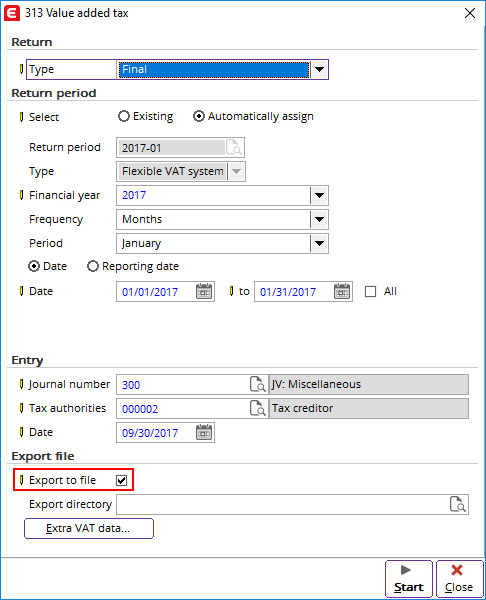Screen dimensions: 486x600
Task: Expand the Frequency dropdown showing Months
Action: click(319, 220)
